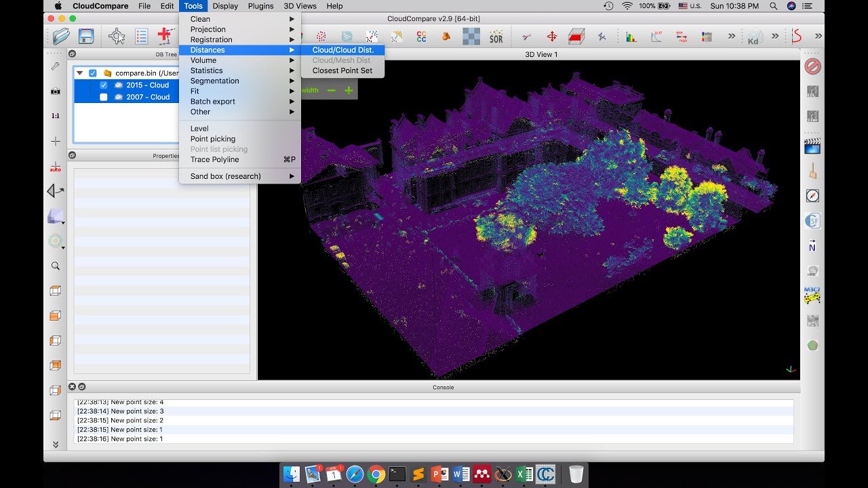Open Finder from the Dock
The image size is (868, 488).
pyautogui.click(x=292, y=474)
